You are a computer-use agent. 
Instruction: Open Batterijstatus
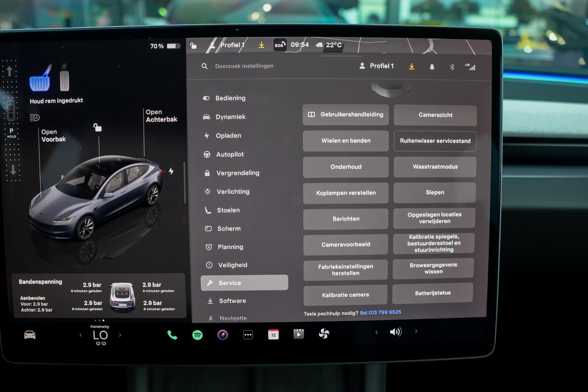click(x=432, y=293)
